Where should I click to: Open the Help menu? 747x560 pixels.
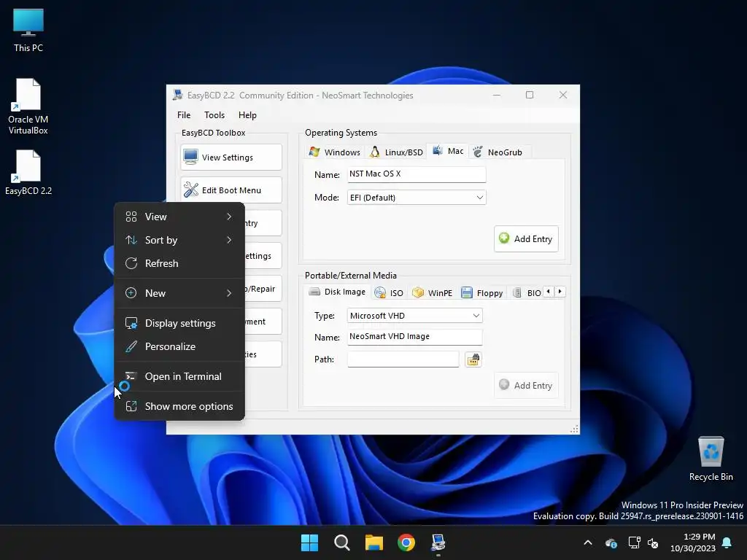coord(247,114)
